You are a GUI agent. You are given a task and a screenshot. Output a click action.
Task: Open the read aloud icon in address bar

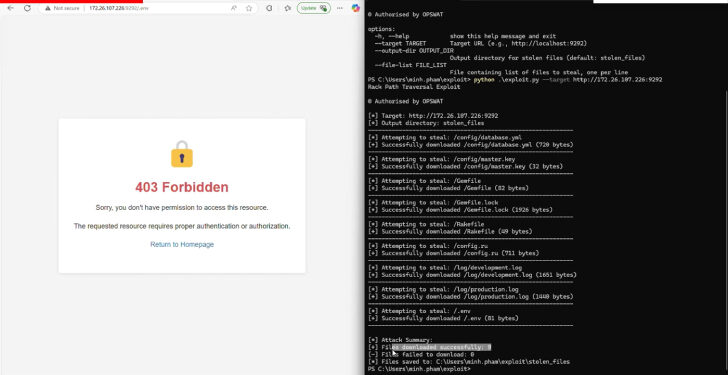pos(234,8)
